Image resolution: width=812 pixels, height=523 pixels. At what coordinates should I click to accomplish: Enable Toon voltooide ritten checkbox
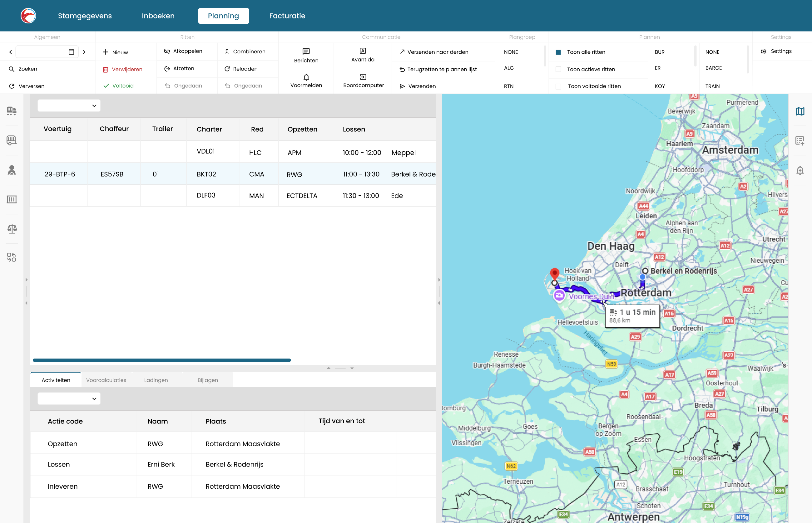pyautogui.click(x=558, y=86)
